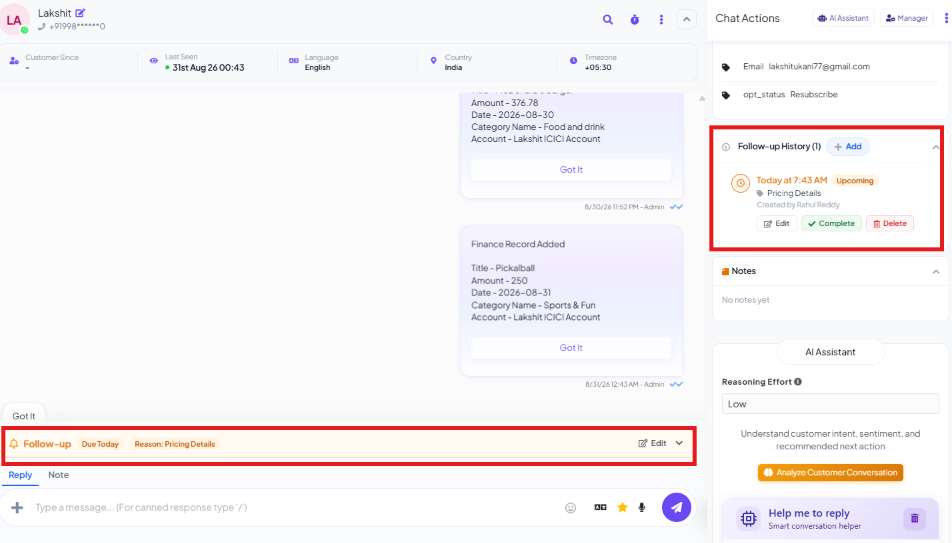Click Reason: Pricing Details badge

(x=175, y=444)
